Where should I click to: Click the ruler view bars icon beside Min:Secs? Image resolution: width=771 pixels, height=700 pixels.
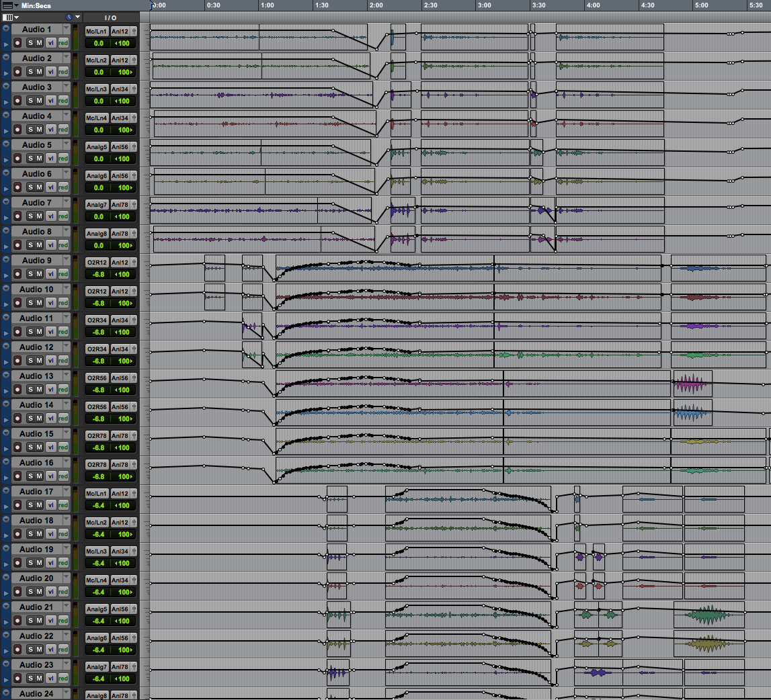coord(7,5)
